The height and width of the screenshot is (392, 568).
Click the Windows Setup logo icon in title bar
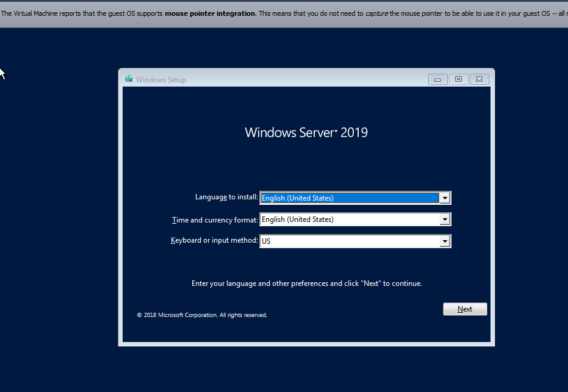click(x=128, y=79)
